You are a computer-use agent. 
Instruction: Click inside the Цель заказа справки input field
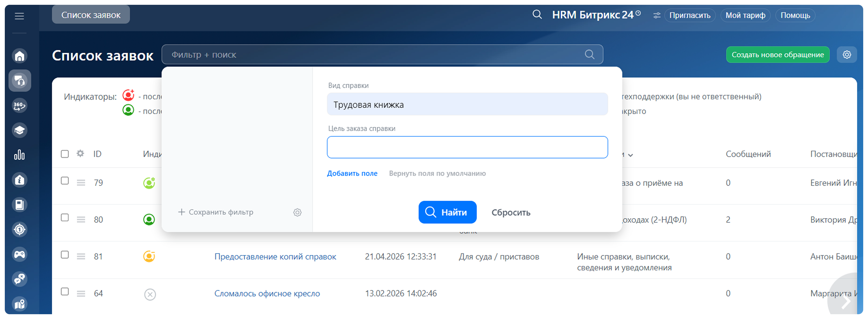tap(467, 147)
